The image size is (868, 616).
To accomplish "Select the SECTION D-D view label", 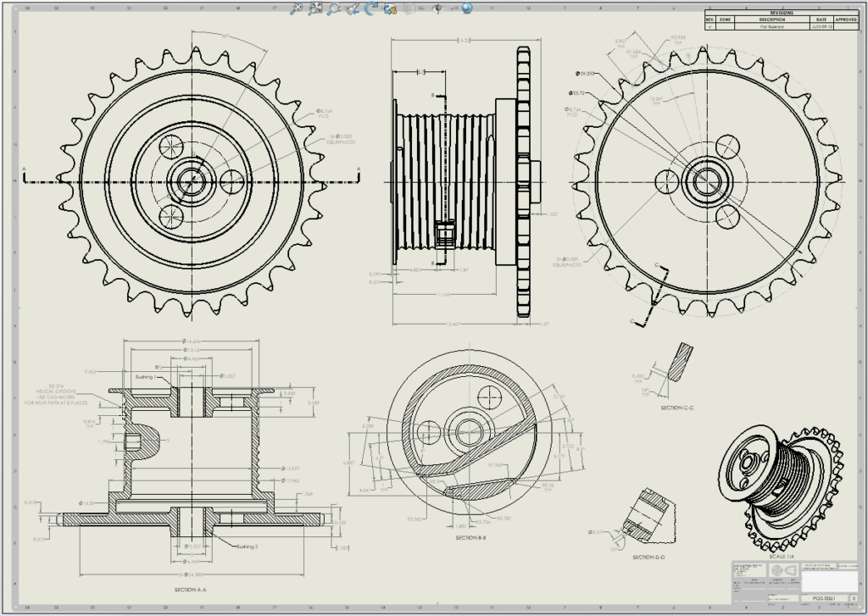I will point(648,558).
